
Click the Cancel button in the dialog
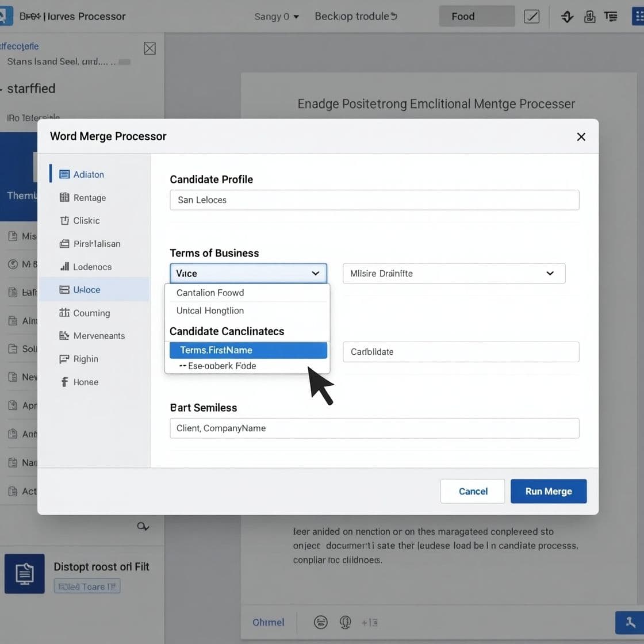472,491
